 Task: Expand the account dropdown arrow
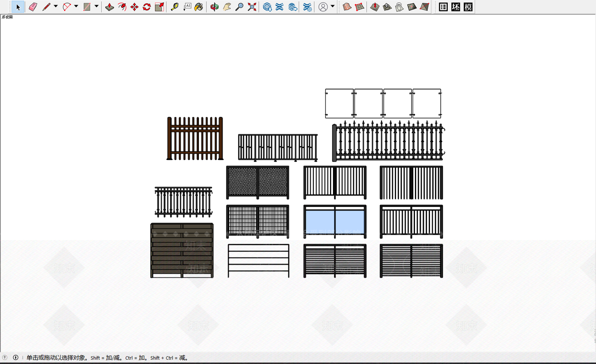tap(333, 6)
